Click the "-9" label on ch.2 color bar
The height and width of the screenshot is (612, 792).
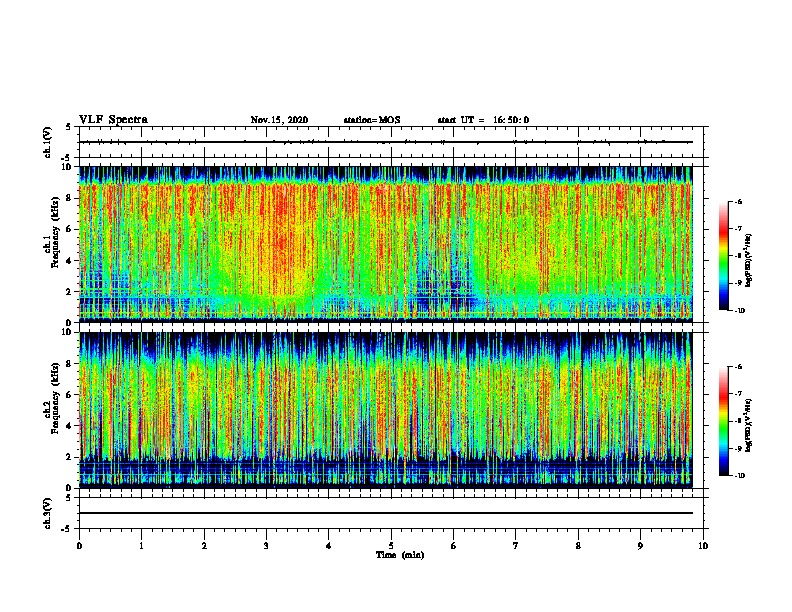[x=738, y=448]
